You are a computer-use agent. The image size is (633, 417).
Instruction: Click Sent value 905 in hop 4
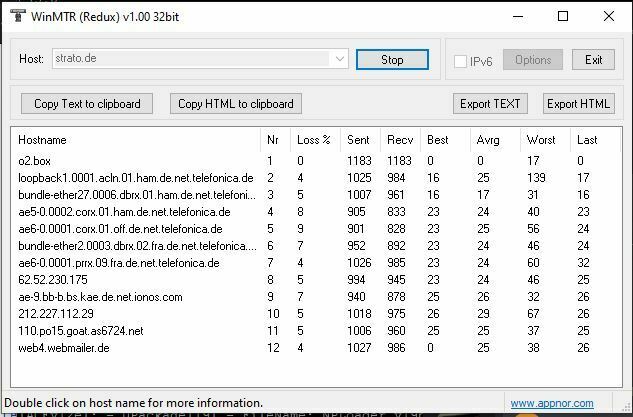pos(356,212)
